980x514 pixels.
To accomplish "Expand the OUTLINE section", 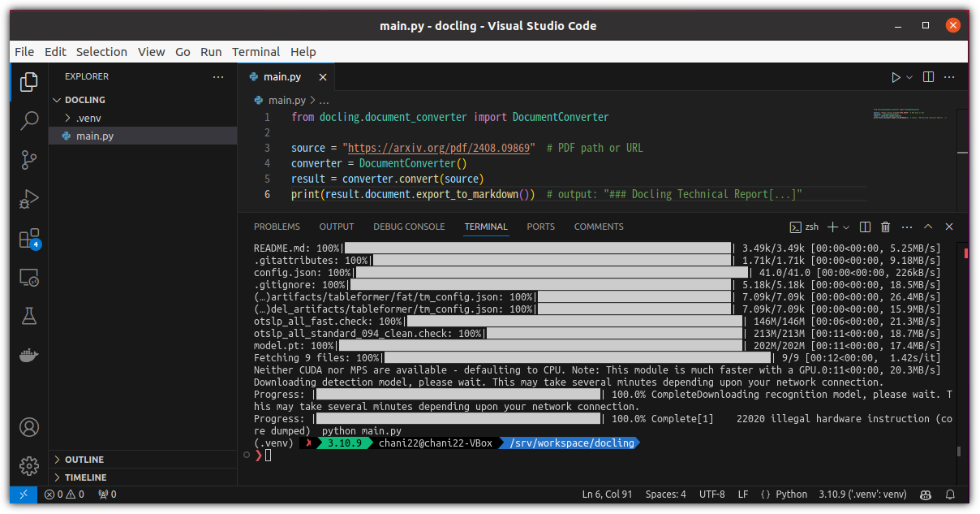I will (143, 460).
